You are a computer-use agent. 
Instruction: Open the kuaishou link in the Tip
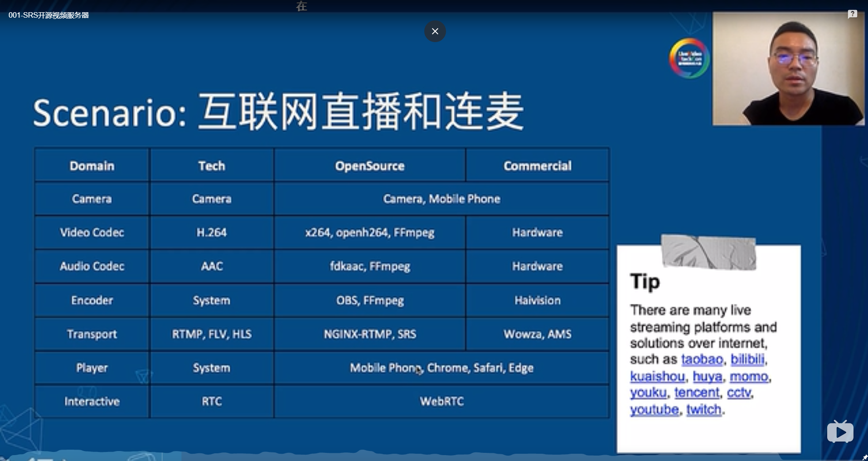(x=658, y=376)
